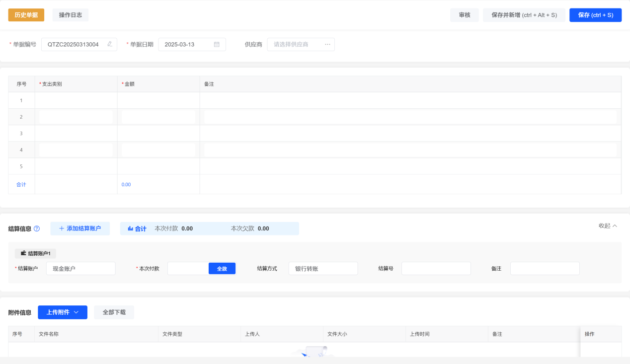The image size is (630, 364).
Task: Click the edit pencil icon beside document number
Action: [110, 44]
